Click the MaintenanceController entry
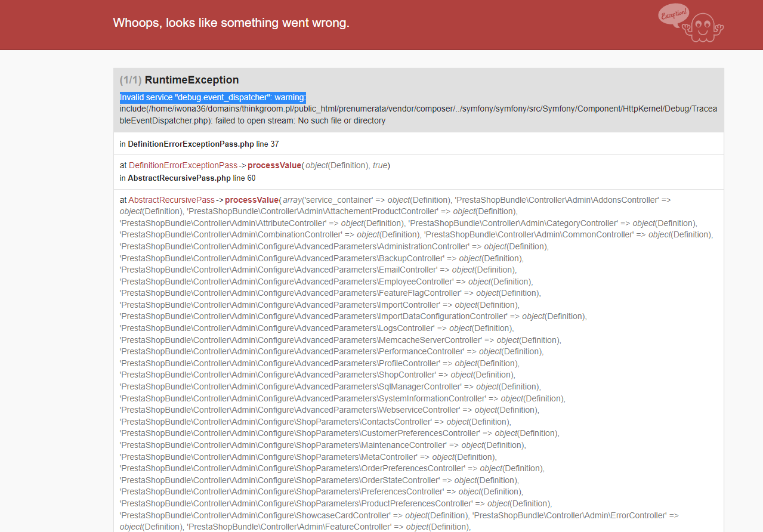The image size is (763, 532). tap(283, 445)
